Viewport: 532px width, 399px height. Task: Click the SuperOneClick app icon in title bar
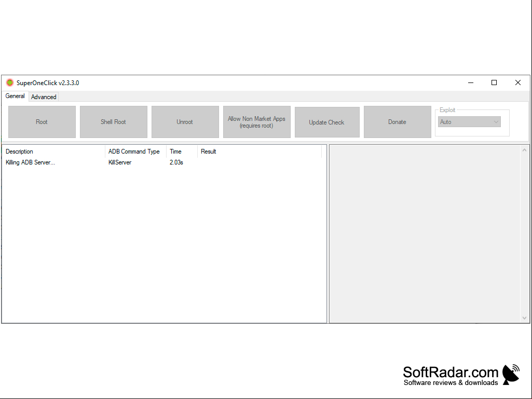(10, 83)
